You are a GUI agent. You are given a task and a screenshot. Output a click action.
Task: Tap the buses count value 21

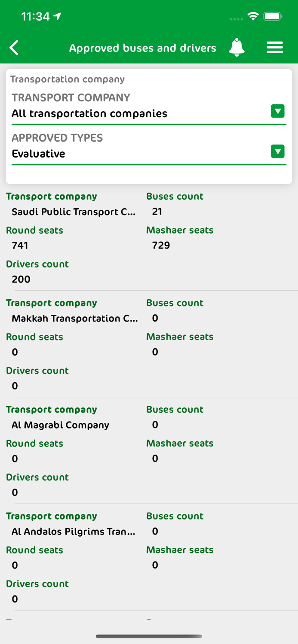click(157, 212)
